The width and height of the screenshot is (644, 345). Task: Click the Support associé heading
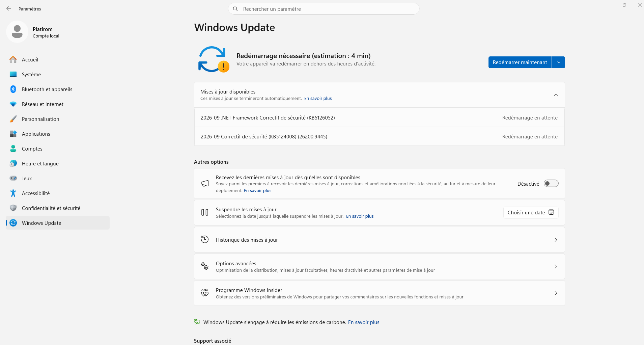click(x=213, y=341)
